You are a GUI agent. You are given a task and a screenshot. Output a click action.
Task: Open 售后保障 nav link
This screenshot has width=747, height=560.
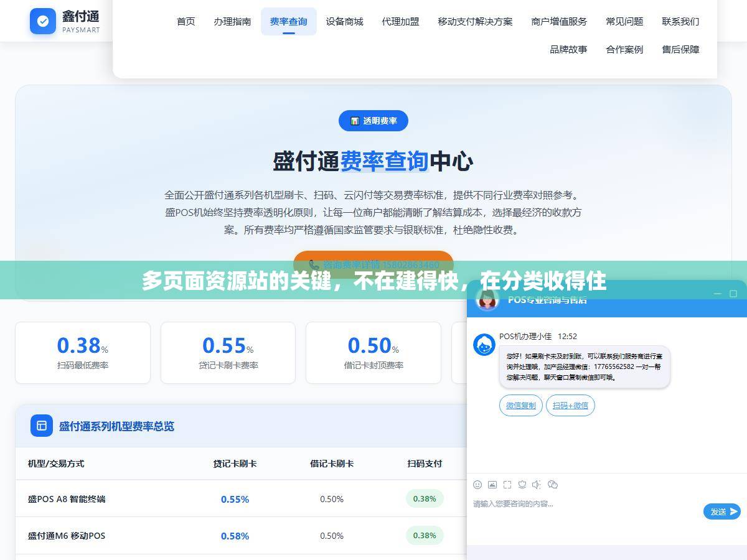click(681, 49)
